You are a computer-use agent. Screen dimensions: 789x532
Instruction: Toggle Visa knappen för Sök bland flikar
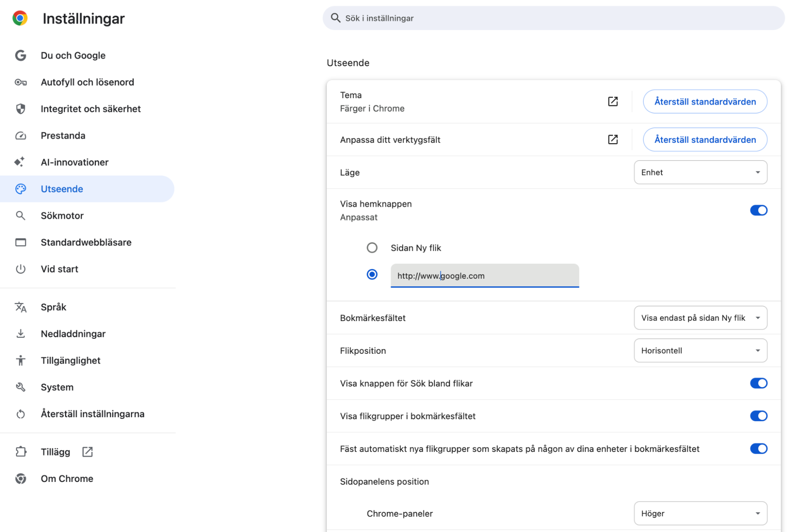(x=758, y=383)
